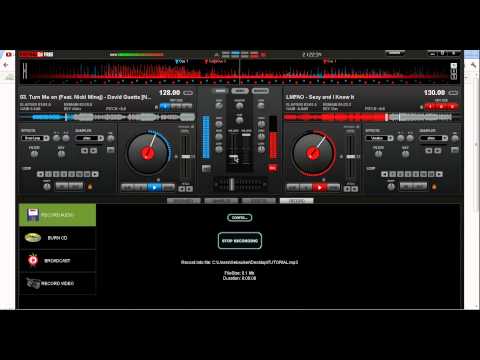480x360 pixels.
Task: Click 128.00 BPM value on left deck
Action: (170, 92)
